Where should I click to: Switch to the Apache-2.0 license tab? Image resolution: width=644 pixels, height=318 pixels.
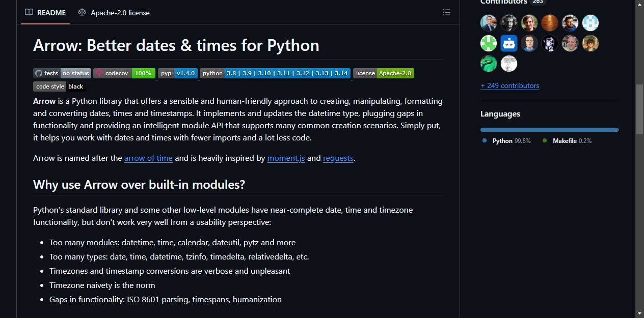tap(114, 12)
